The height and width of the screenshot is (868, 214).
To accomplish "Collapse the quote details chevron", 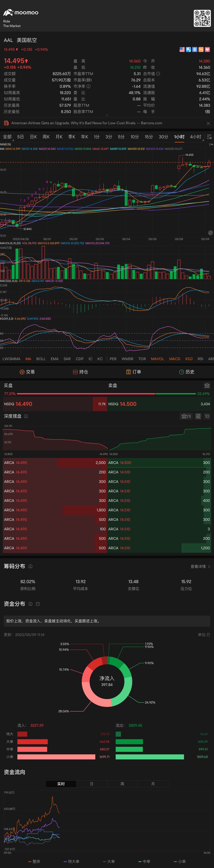I will click(x=107, y=115).
